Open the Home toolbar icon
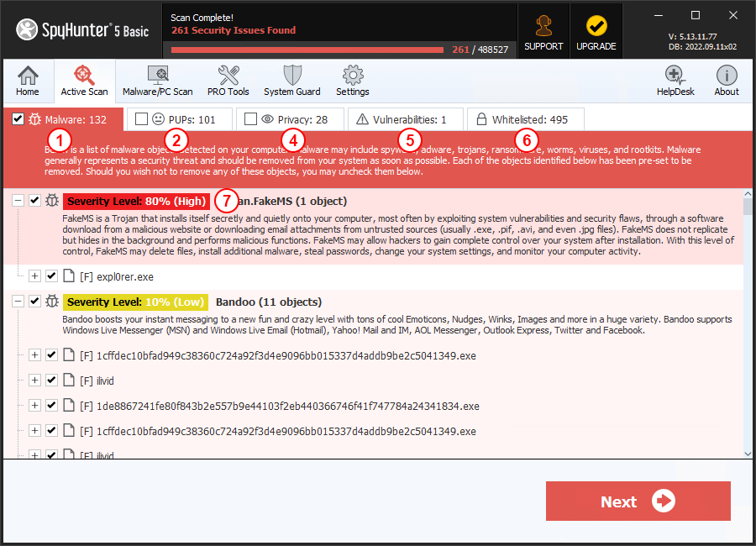Image resolution: width=756 pixels, height=546 pixels. (28, 81)
